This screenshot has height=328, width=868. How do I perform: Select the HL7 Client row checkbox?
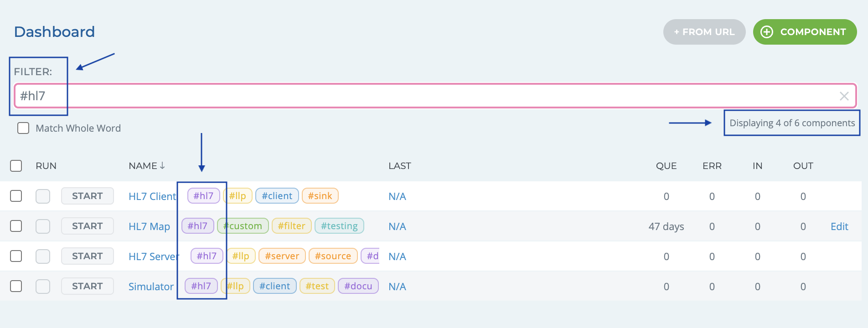[x=16, y=196]
